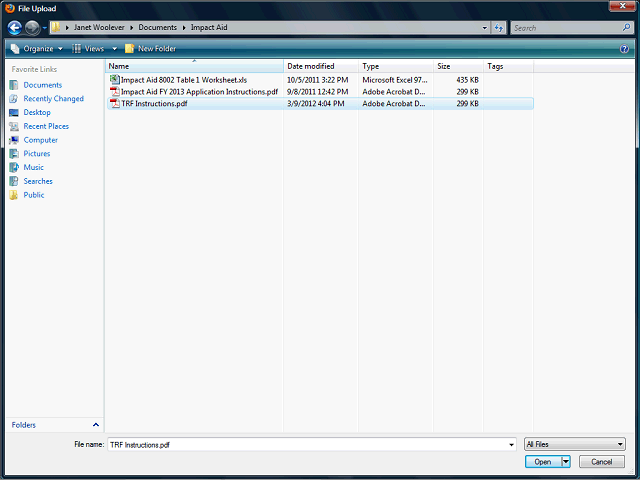Click the Public folder sidebar icon
This screenshot has width=640, height=480.
(x=14, y=195)
